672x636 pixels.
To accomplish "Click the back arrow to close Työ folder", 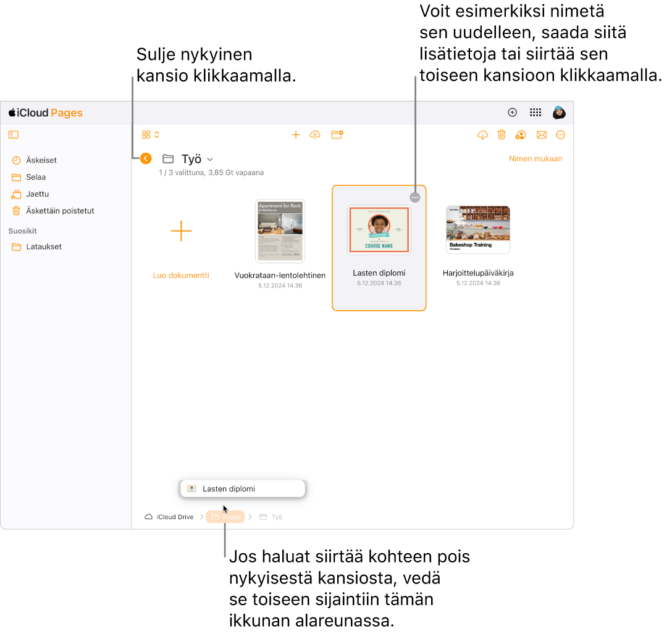I will [146, 159].
